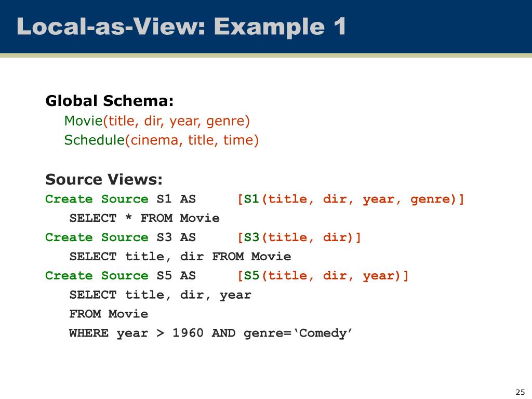Click the 'Movie(title, dir, year, genre)' line
Screen dimensions: 532x399
coord(157,121)
